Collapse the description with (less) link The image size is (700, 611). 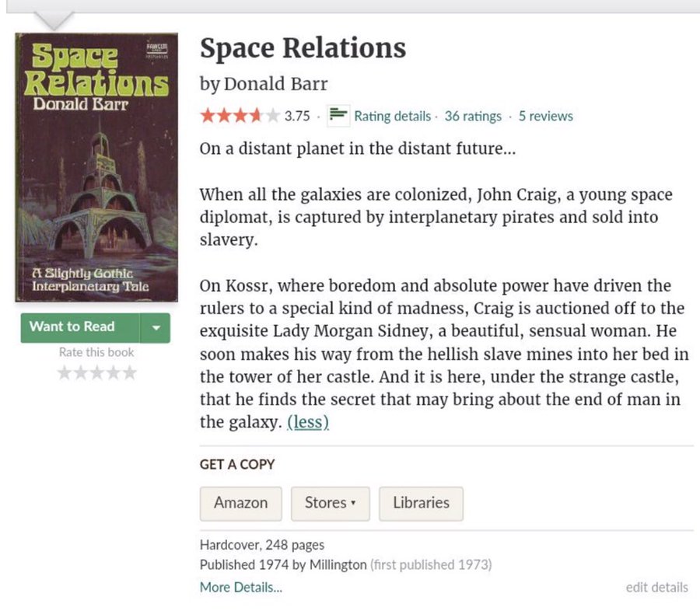coord(307,422)
